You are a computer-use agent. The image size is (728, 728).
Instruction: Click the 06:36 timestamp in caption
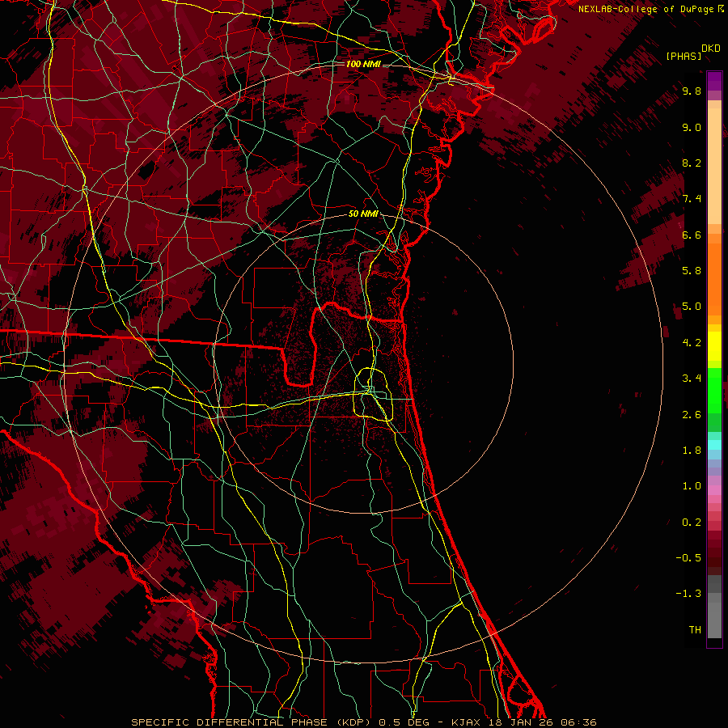pyautogui.click(x=578, y=722)
